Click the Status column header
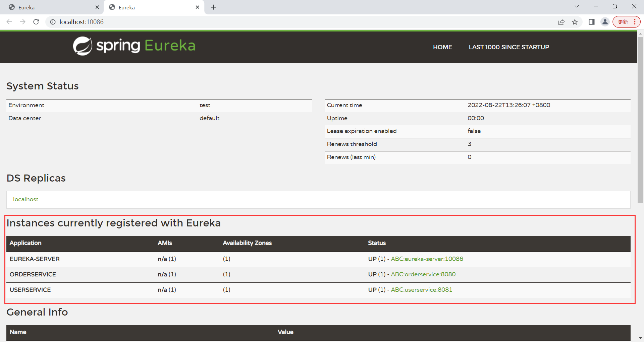Viewport: 644px width, 342px height. (377, 243)
